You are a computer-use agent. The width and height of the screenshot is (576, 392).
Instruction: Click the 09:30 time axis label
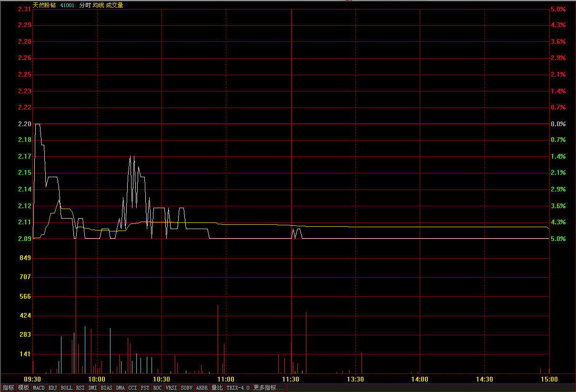[x=33, y=379]
